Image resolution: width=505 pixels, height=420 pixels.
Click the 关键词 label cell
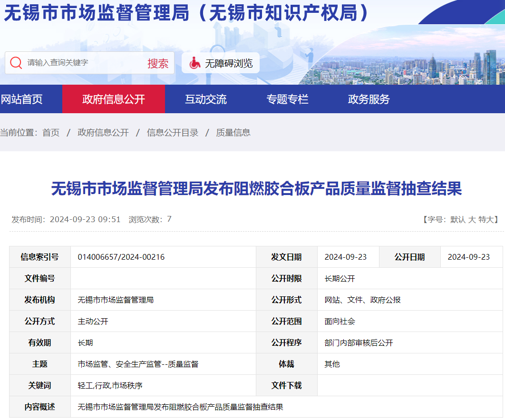(x=40, y=386)
